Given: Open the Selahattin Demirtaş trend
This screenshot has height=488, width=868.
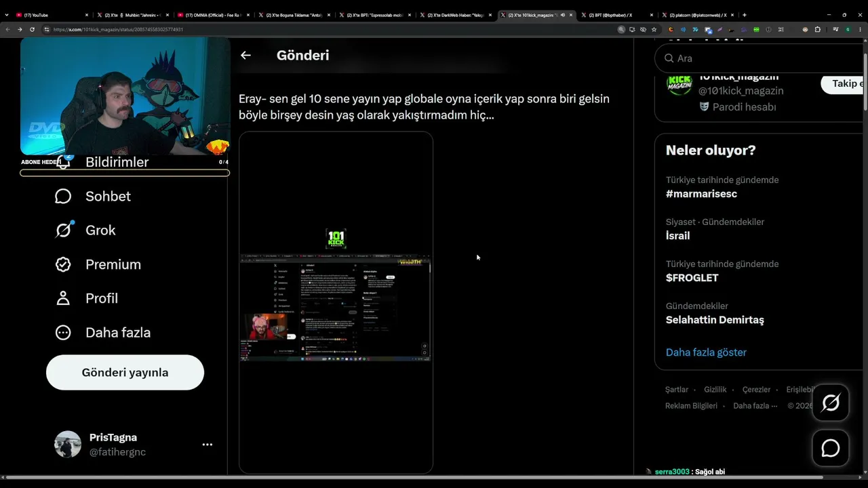Looking at the screenshot, I should (x=715, y=320).
